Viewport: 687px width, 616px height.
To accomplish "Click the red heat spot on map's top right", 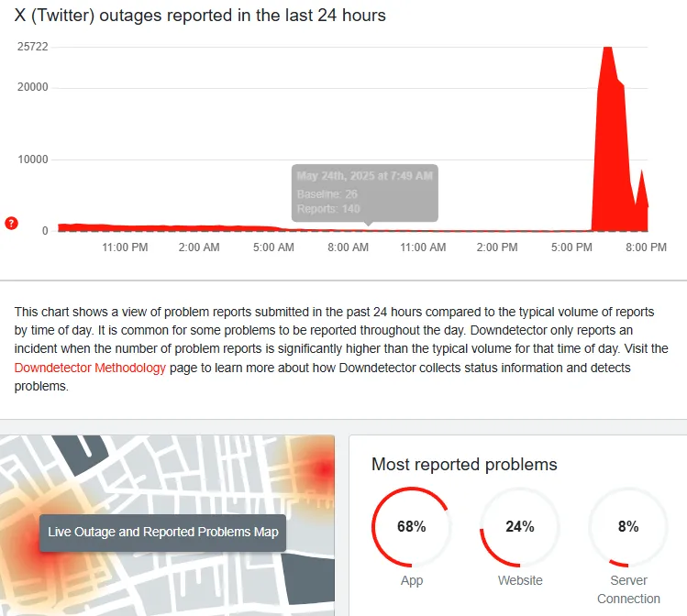I will (324, 469).
